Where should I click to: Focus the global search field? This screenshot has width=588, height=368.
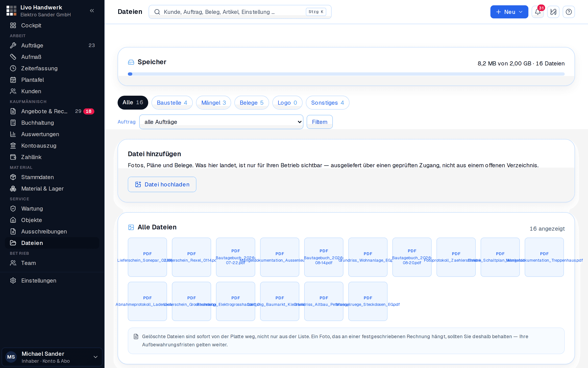(x=240, y=12)
